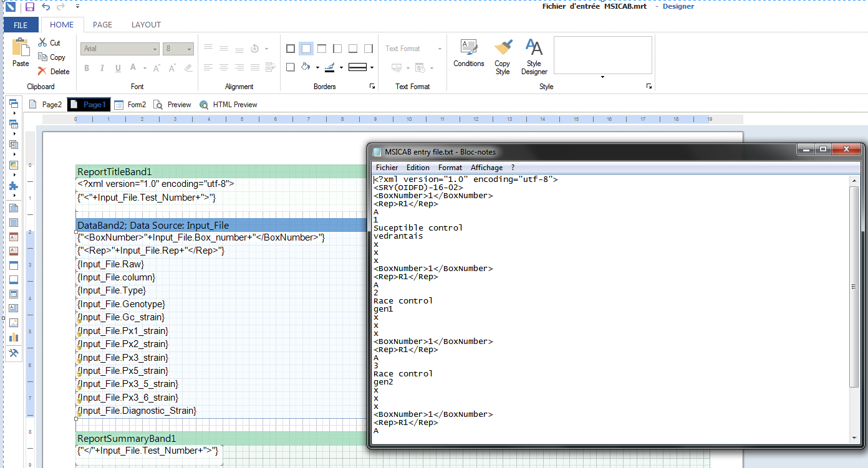
Task: Click the chart bars icon in toolbox
Action: pyautogui.click(x=14, y=337)
